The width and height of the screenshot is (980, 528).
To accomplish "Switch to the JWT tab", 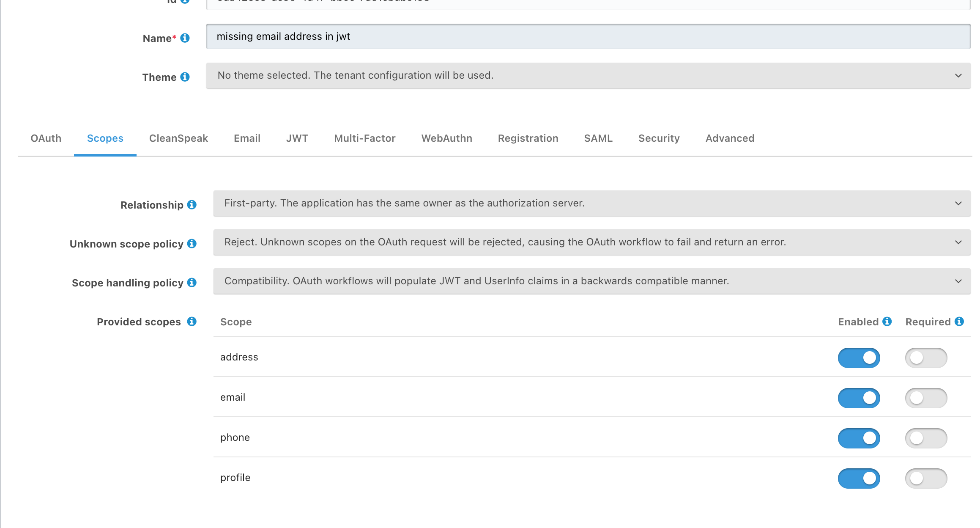I will click(x=297, y=138).
